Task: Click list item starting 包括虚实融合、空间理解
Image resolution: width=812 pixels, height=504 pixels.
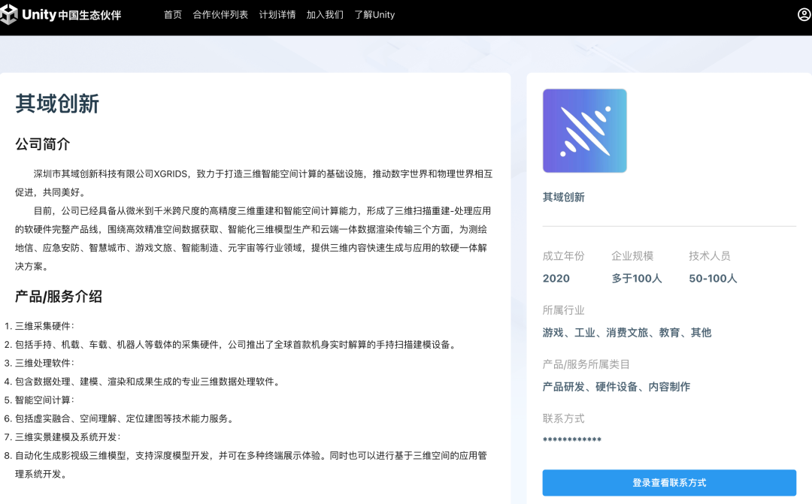Action: 126,418
